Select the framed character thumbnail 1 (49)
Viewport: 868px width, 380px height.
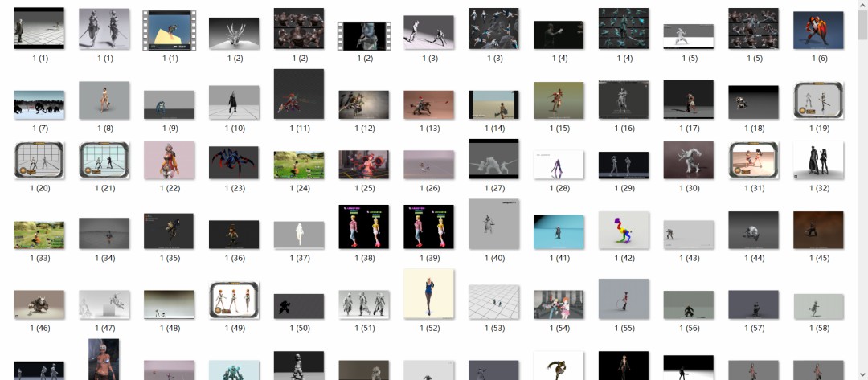point(234,300)
